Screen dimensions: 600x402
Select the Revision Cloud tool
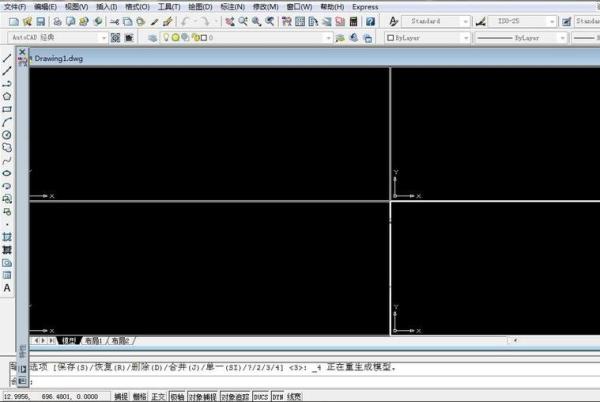pos(7,147)
